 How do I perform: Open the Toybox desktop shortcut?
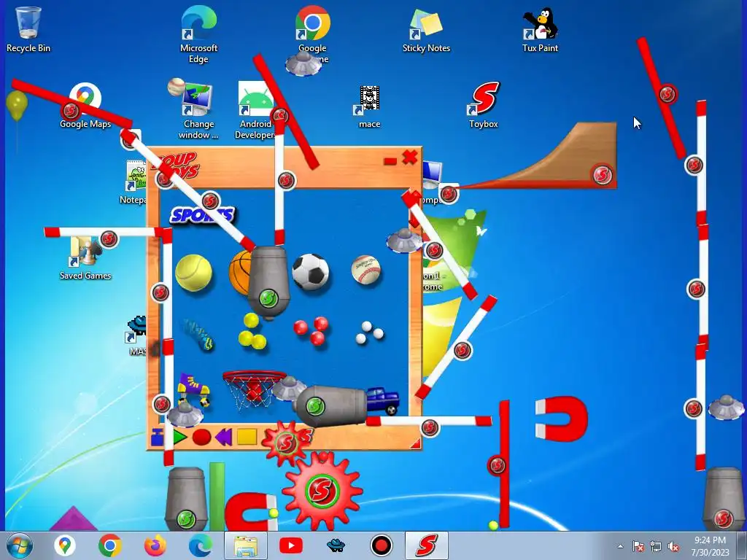point(483,105)
